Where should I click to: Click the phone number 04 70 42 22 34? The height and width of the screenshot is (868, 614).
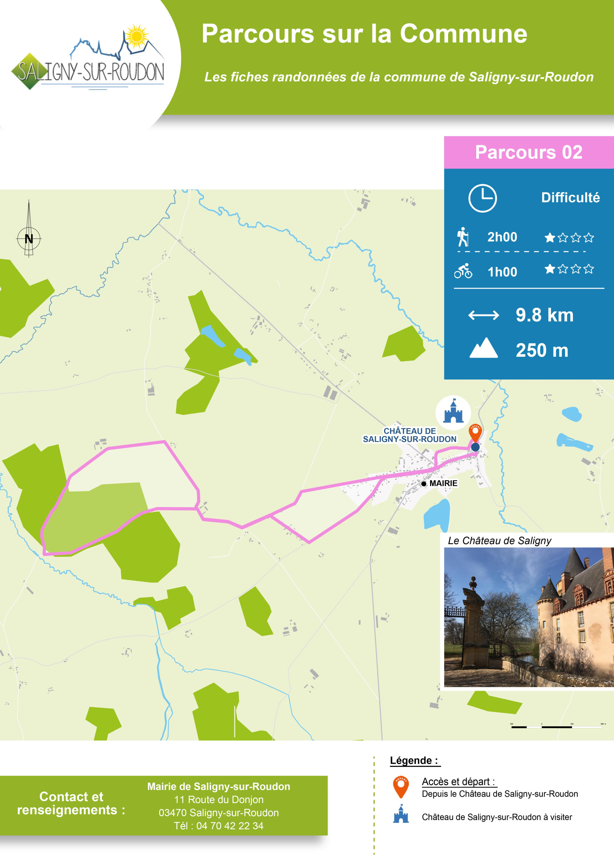pyautogui.click(x=230, y=826)
